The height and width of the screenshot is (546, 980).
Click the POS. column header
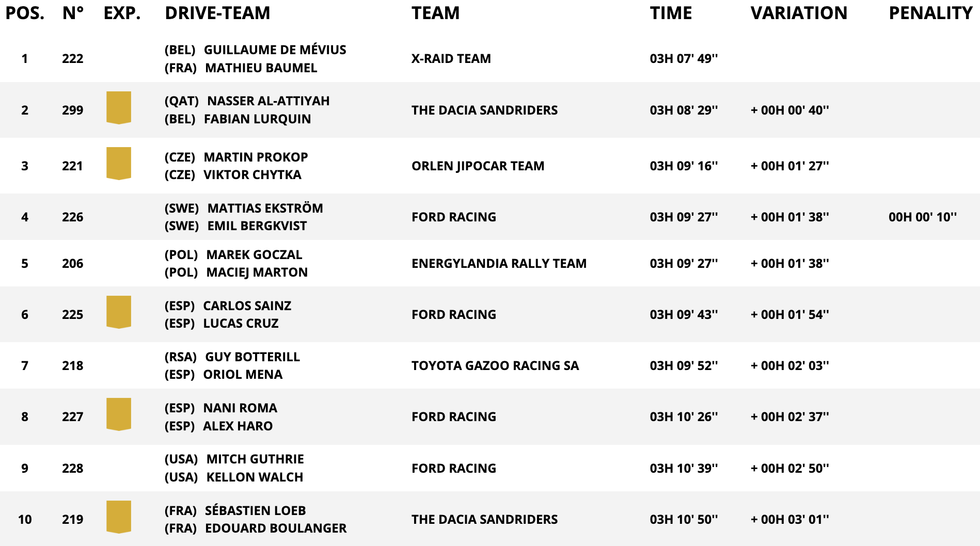25,13
